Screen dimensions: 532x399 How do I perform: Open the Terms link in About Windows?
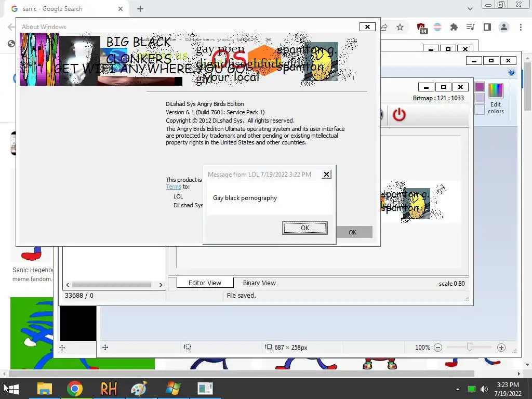[x=174, y=187]
